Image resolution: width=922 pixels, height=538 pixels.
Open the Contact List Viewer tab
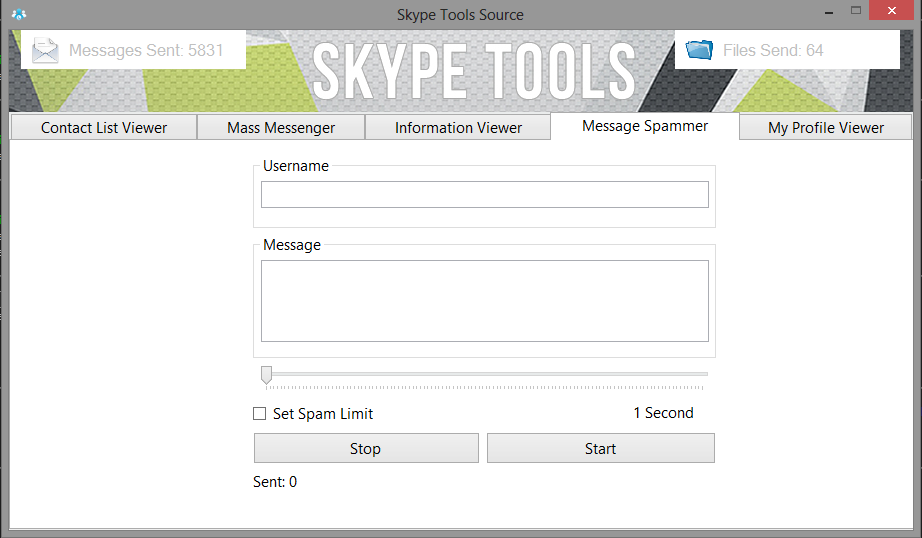103,128
